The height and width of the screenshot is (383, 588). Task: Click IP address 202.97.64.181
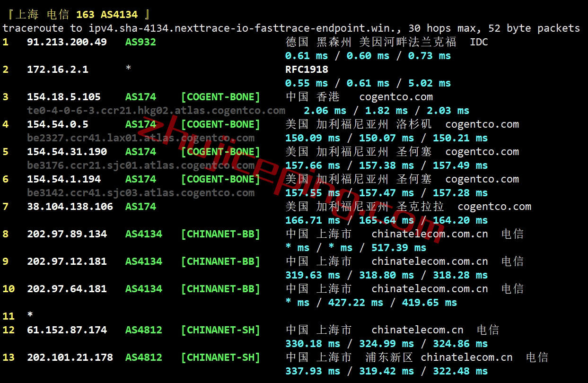click(x=67, y=289)
